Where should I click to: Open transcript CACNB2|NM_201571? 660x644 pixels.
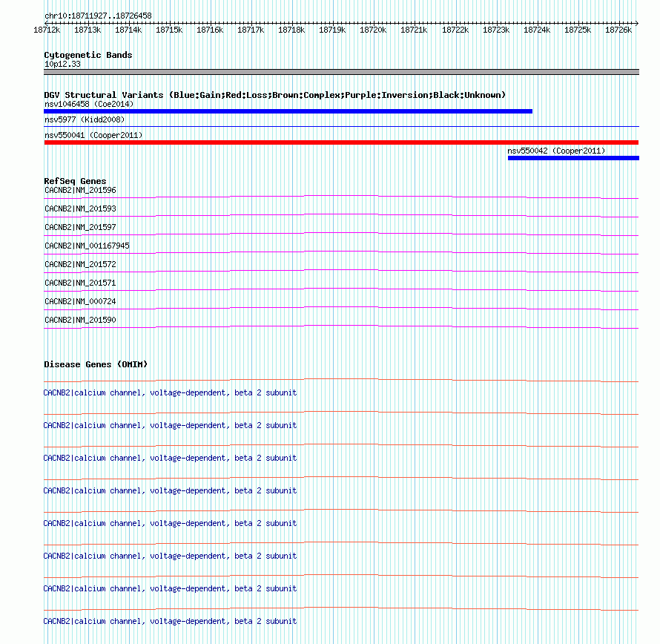click(x=80, y=283)
